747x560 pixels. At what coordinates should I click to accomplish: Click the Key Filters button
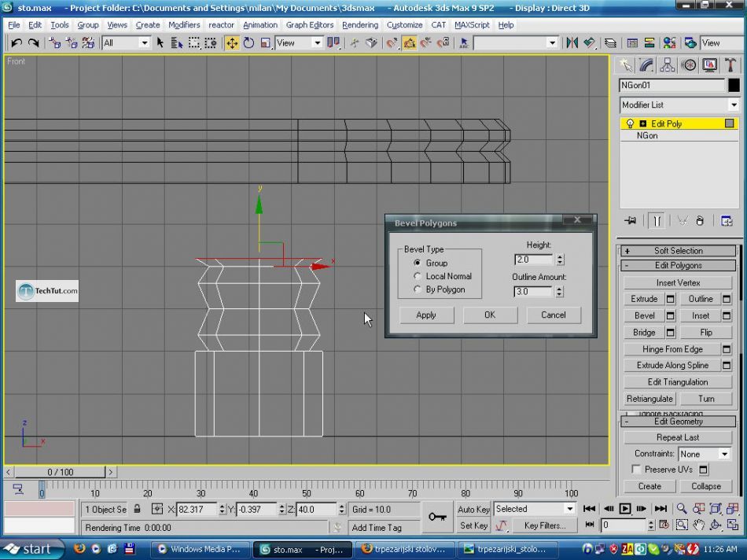[x=545, y=525]
